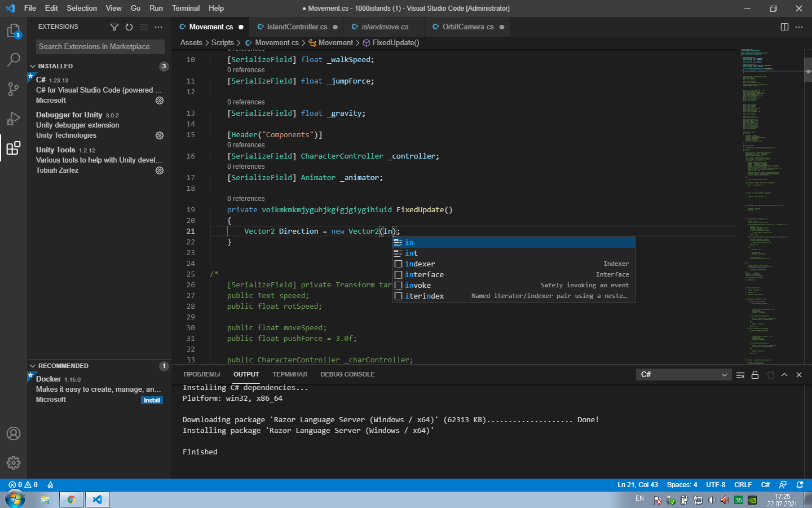Split the editor to the right

coord(784,27)
